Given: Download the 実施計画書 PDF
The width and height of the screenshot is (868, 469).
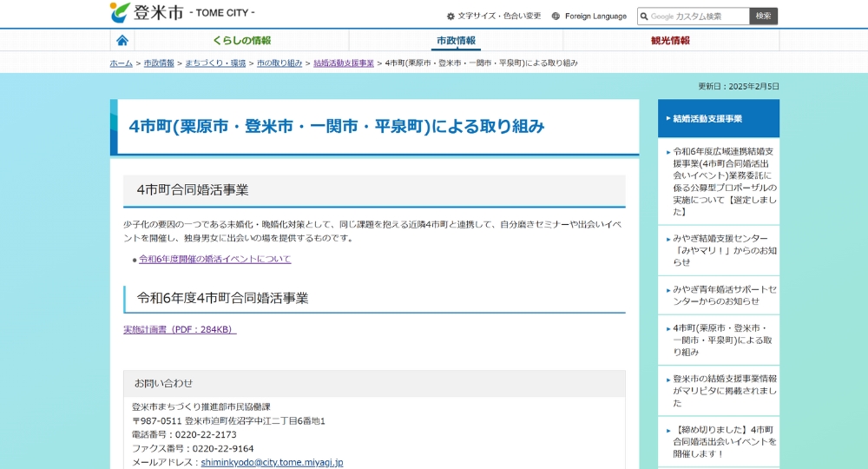Looking at the screenshot, I should [180, 329].
